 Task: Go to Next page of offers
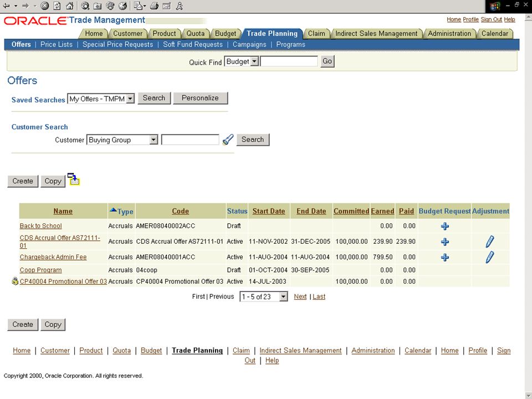(300, 296)
